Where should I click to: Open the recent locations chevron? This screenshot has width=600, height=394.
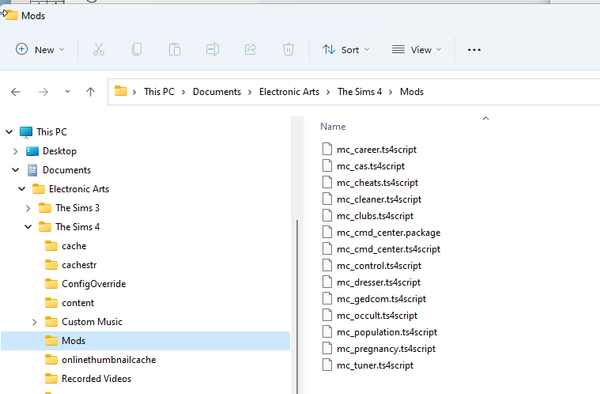pos(67,92)
